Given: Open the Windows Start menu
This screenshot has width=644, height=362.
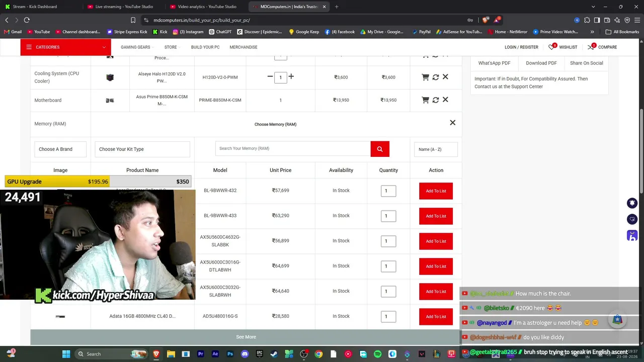Looking at the screenshot, I should click(x=66, y=354).
